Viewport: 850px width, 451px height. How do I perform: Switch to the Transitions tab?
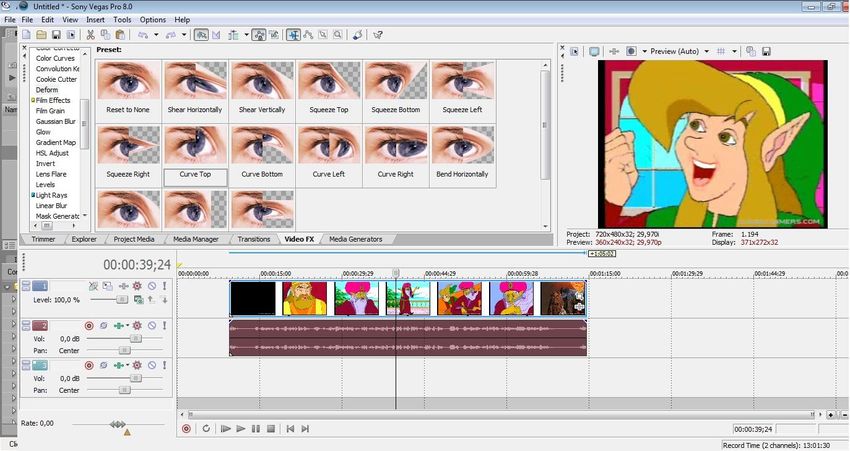254,239
